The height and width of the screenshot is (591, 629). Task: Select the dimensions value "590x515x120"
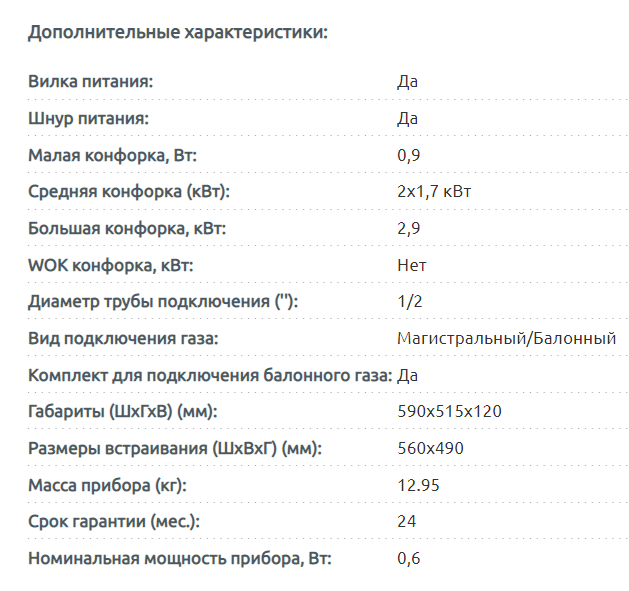449,411
